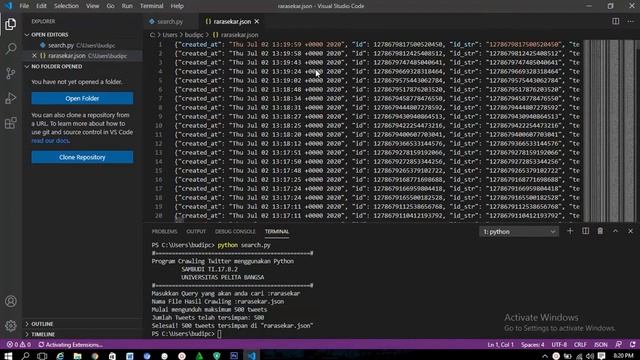
Task: Click the taskbar search icon
Action: tap(25, 356)
